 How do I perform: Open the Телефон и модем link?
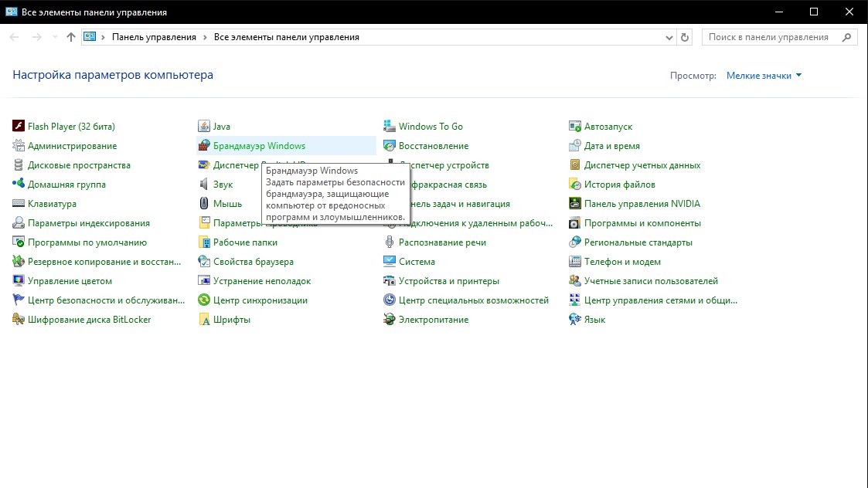click(622, 262)
